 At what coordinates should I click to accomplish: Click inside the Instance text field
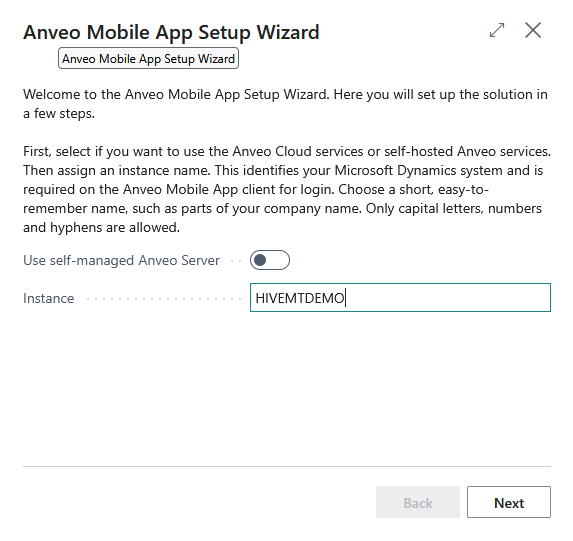400,298
